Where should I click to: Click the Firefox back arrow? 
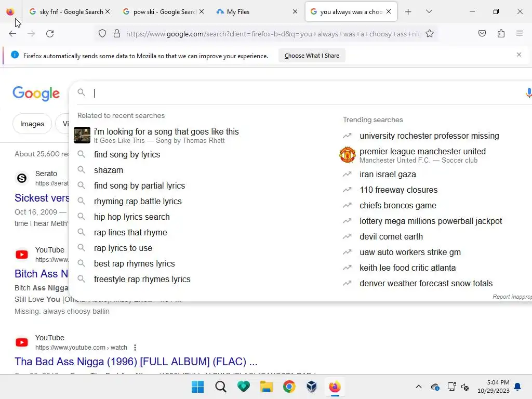(12, 34)
